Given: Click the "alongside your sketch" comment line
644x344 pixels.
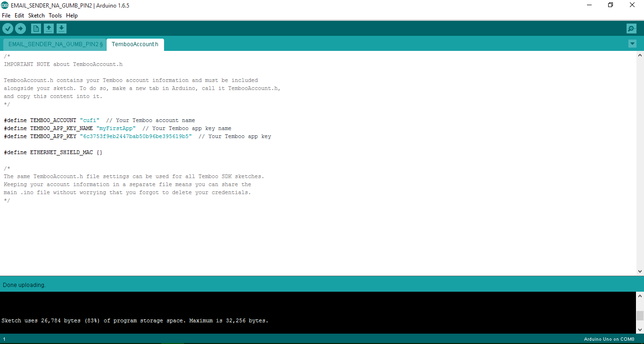Looking at the screenshot, I should point(142,89).
